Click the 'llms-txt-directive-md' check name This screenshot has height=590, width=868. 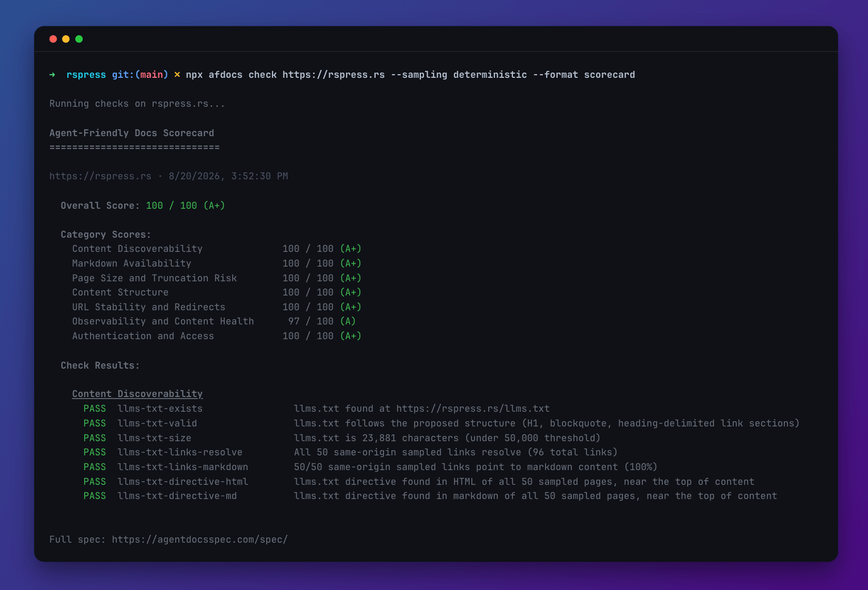tap(177, 496)
